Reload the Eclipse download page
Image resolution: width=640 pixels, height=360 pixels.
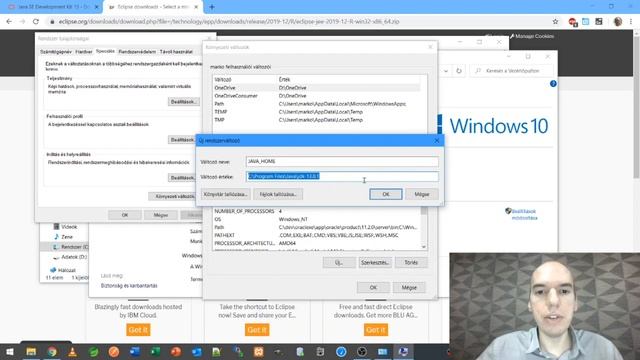pos(36,21)
